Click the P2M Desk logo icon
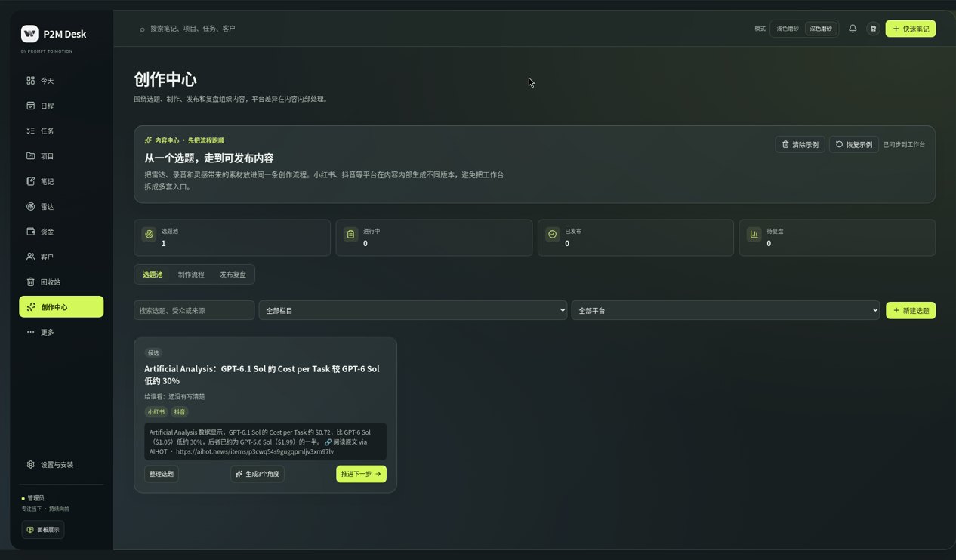 [29, 34]
